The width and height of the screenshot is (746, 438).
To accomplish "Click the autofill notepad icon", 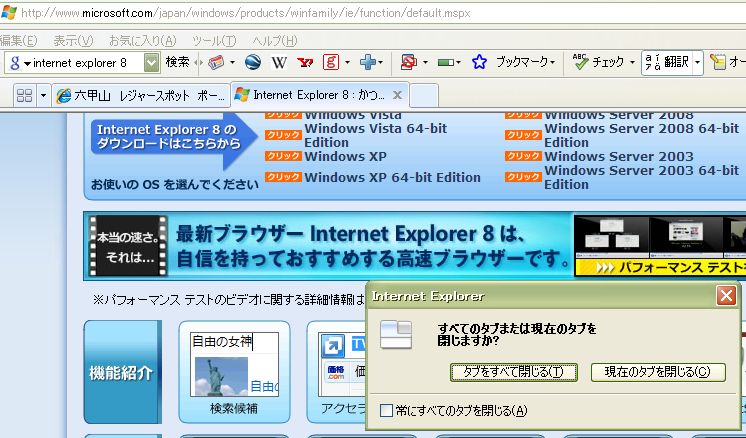I will tap(717, 62).
